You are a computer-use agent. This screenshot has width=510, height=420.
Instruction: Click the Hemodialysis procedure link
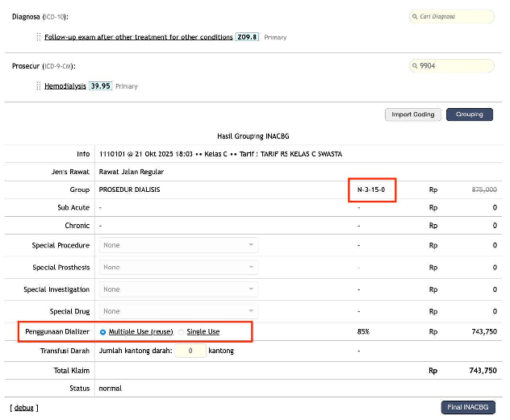pos(65,86)
